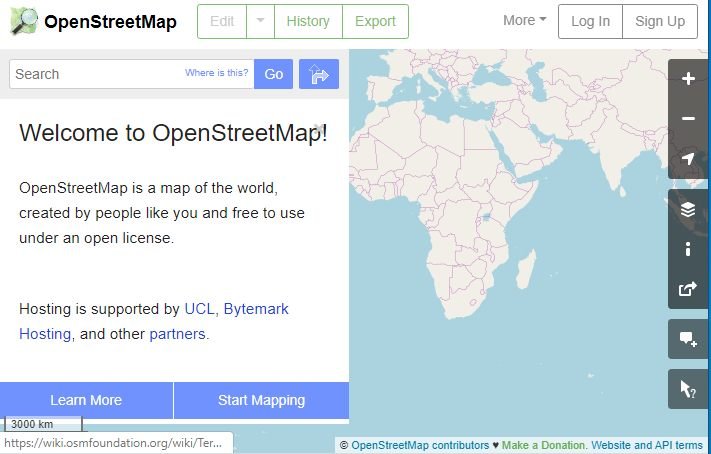Click the Start Mapping button
711x454 pixels.
point(261,400)
